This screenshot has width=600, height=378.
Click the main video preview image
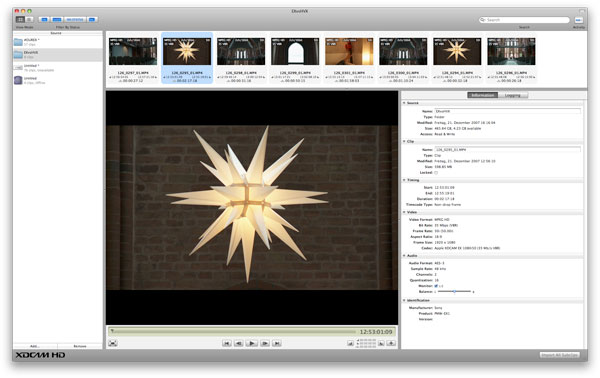click(252, 208)
